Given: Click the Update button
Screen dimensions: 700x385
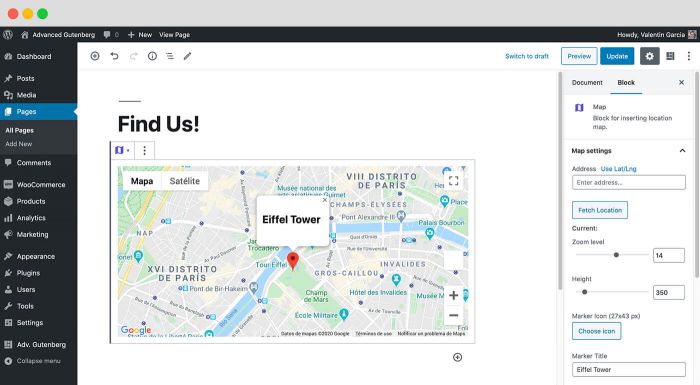Looking at the screenshot, I should point(617,56).
